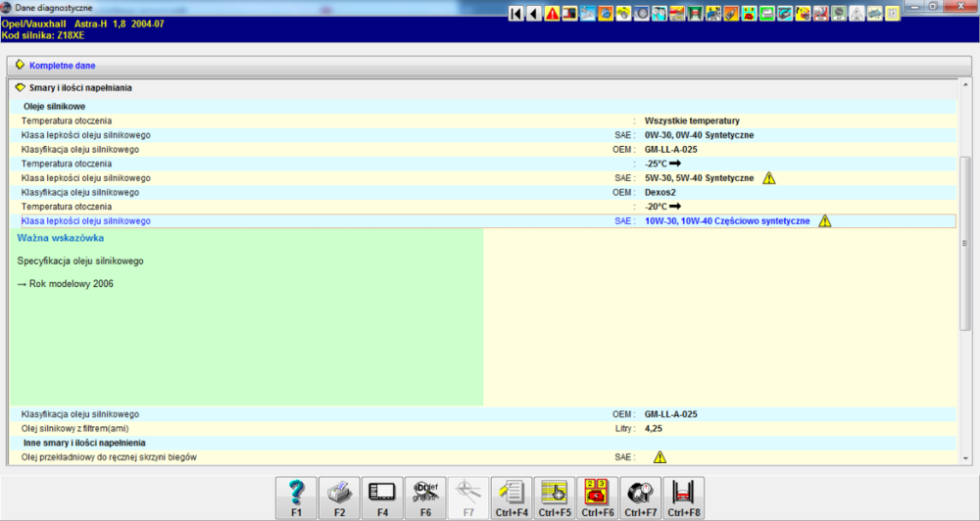Jump to first page arrow icon
The image size is (980, 521).
coord(516,14)
